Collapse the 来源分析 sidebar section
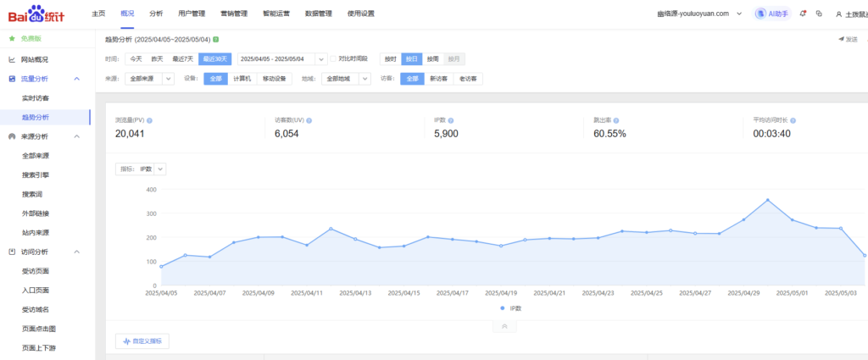This screenshot has height=360, width=868. 77,136
